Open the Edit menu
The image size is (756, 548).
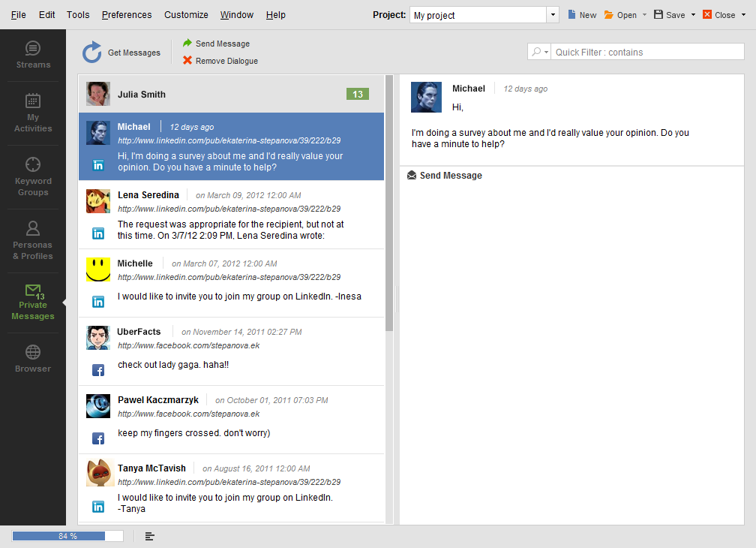[46, 15]
